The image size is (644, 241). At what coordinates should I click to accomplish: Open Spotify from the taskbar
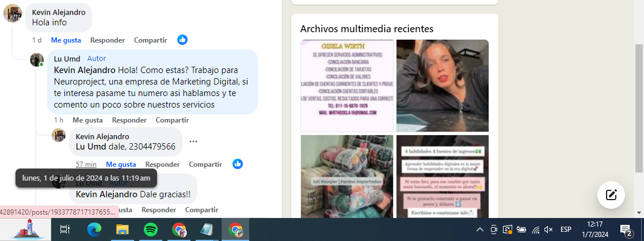click(x=150, y=229)
